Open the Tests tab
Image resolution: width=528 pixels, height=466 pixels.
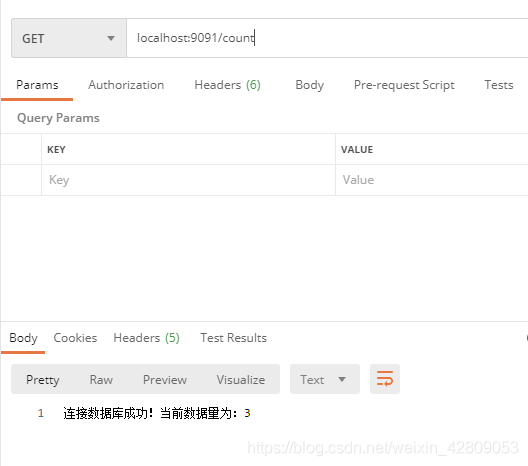[499, 85]
